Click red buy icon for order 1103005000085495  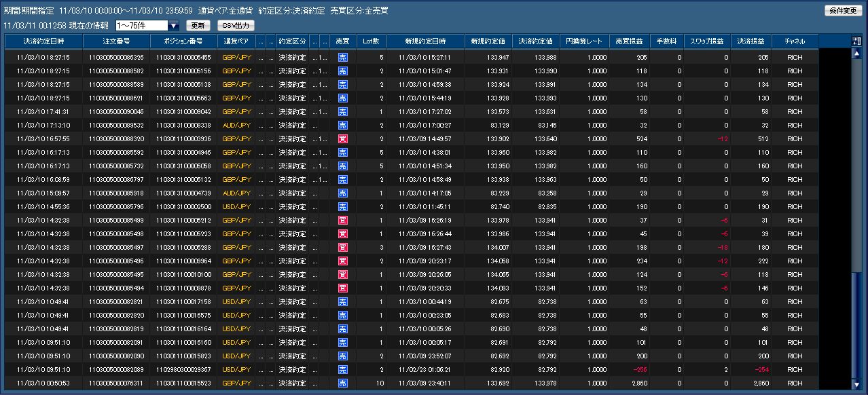pos(342,274)
